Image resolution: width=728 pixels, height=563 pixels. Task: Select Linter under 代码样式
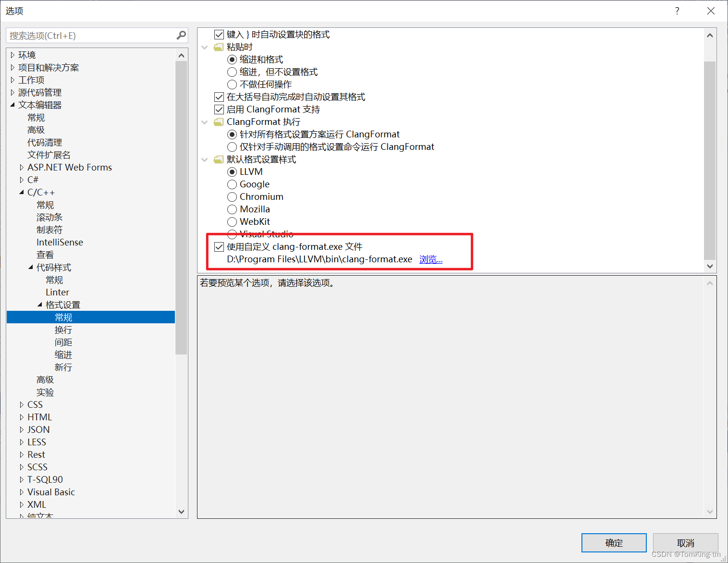57,292
